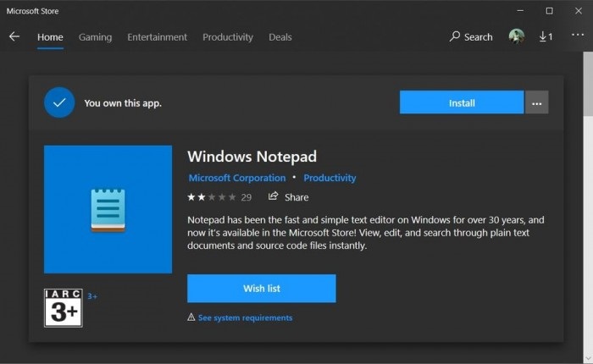Screen dimensions: 593x364
Task: Switch to the Entertainment tab
Action: 157,37
